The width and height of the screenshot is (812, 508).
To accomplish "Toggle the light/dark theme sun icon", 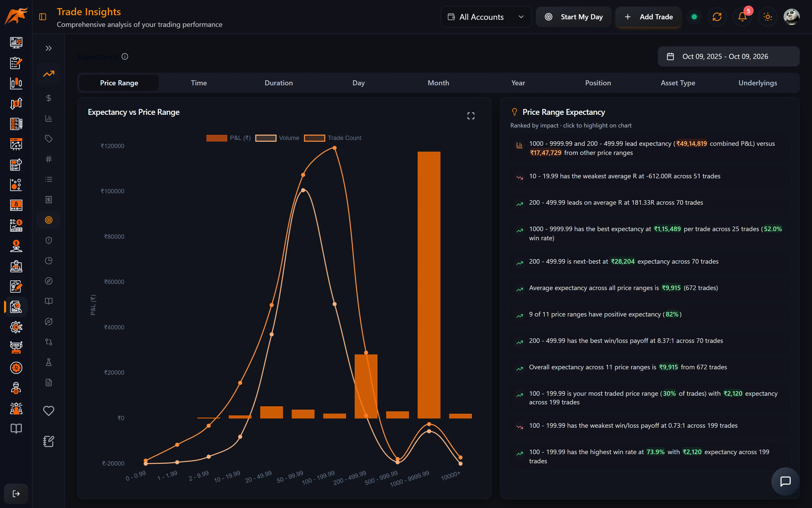I will pyautogui.click(x=768, y=17).
